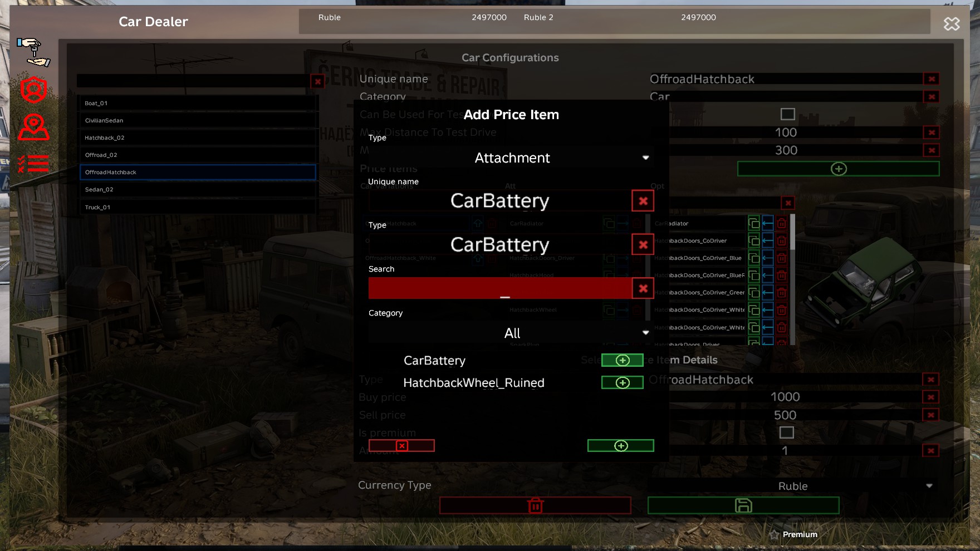Image resolution: width=980 pixels, height=551 pixels.
Task: Expand the Attachment dropdown arrow
Action: pyautogui.click(x=646, y=158)
